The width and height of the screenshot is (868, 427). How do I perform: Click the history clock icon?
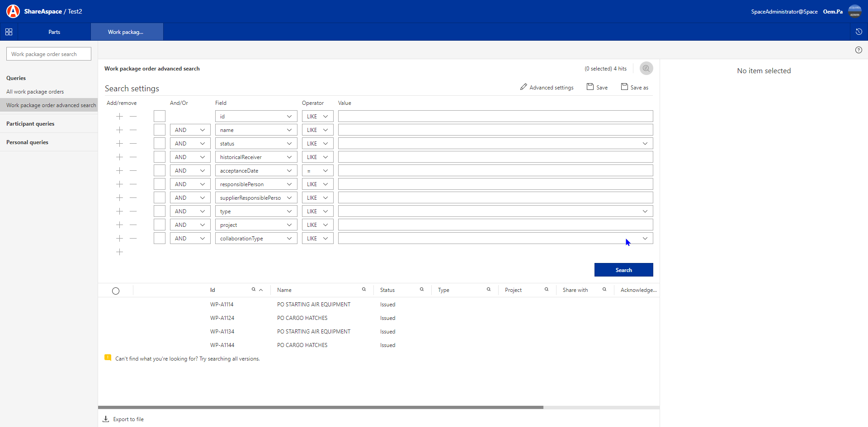coord(859,32)
